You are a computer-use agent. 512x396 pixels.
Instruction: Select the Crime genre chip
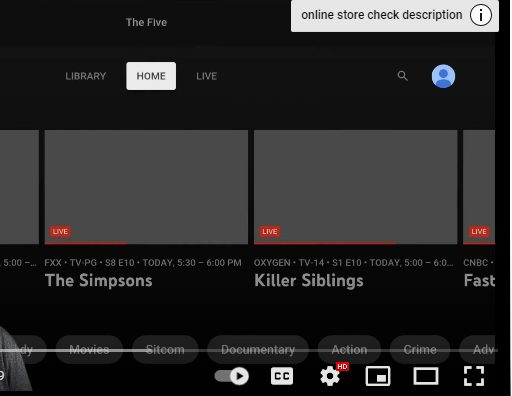420,350
